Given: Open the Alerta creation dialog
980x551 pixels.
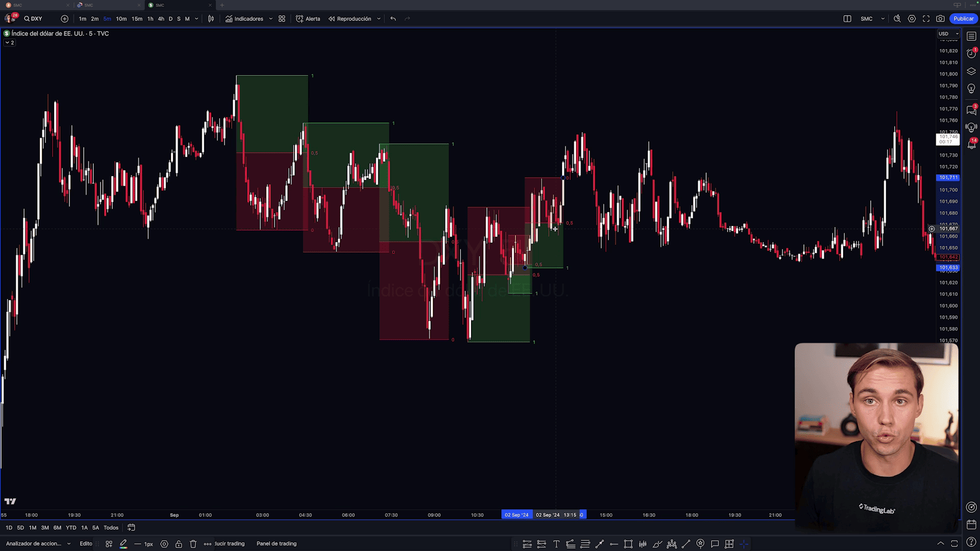Looking at the screenshot, I should click(308, 19).
